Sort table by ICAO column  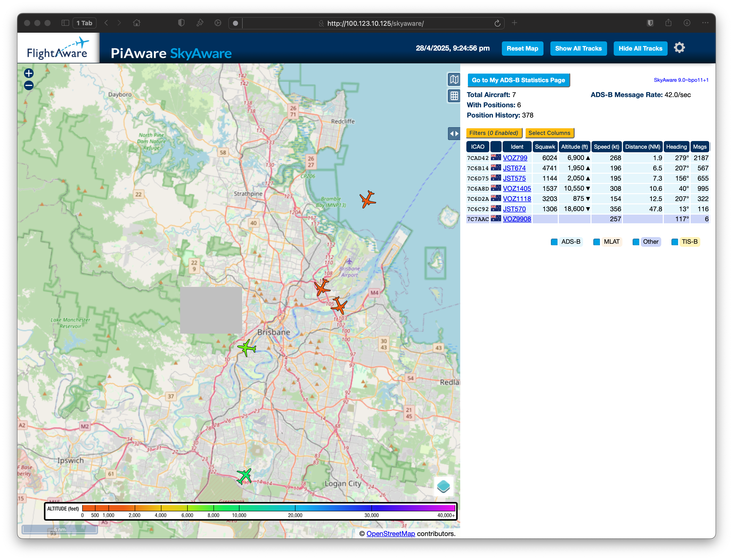(477, 147)
